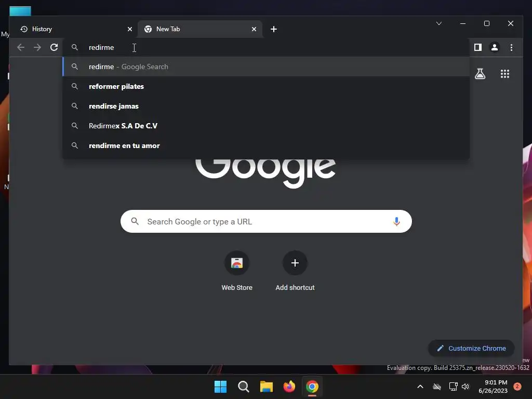Close the History tab
532x399 pixels.
tap(129, 29)
